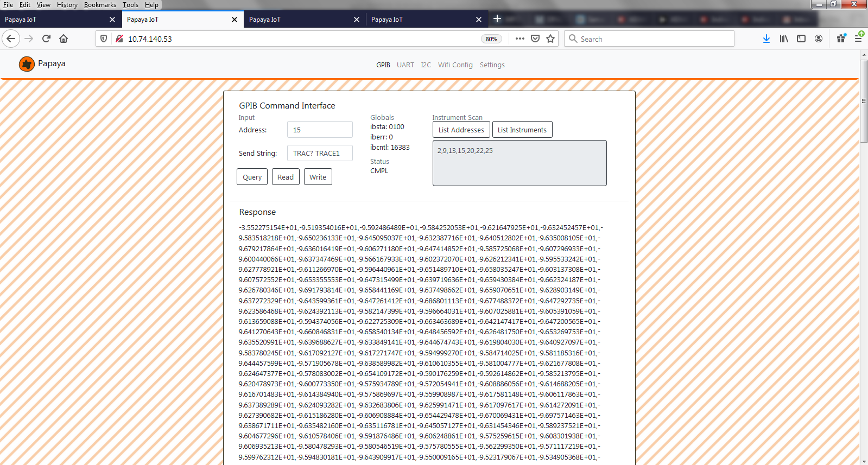Image resolution: width=868 pixels, height=465 pixels.
Task: Open the Firefox account icon
Action: (818, 39)
